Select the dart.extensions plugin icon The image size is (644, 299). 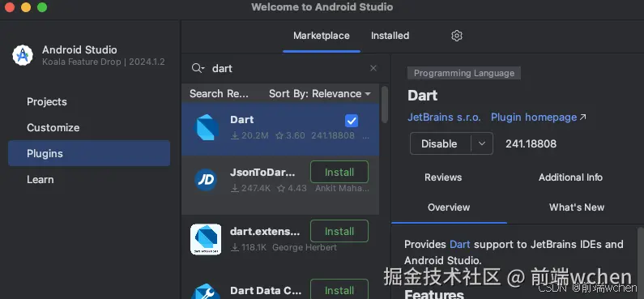point(206,239)
